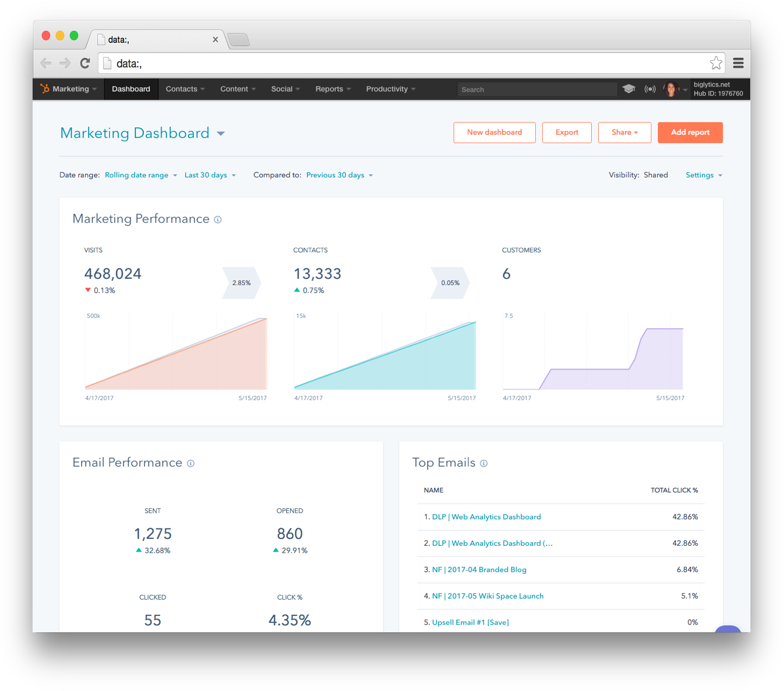
Task: Click the Export button
Action: pyautogui.click(x=567, y=133)
